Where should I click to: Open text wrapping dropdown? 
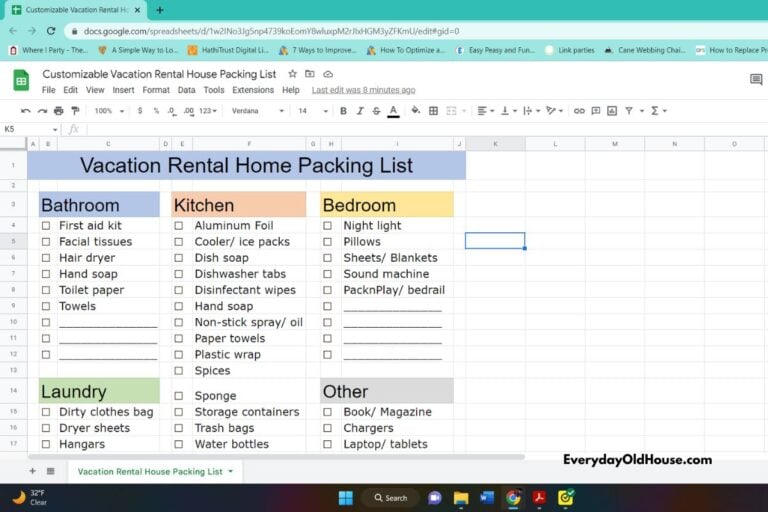coord(531,111)
